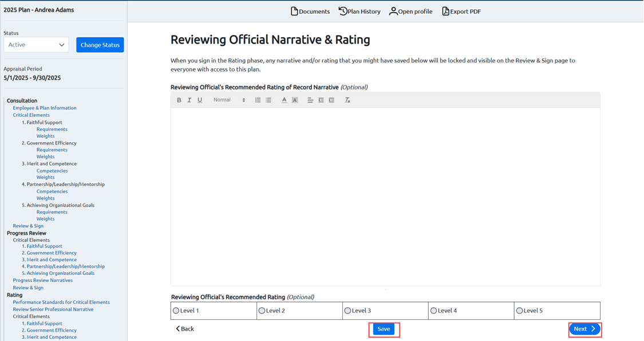Clear the text formatting with the Tx icon
644x341 pixels.
click(x=347, y=100)
